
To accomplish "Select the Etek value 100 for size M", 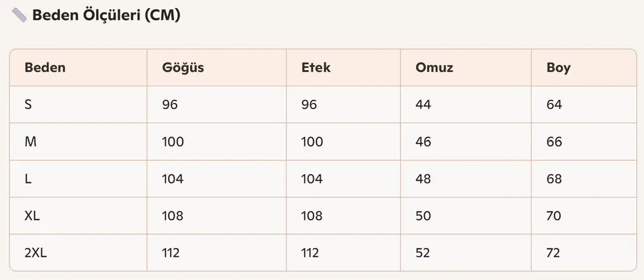I will (x=312, y=142).
